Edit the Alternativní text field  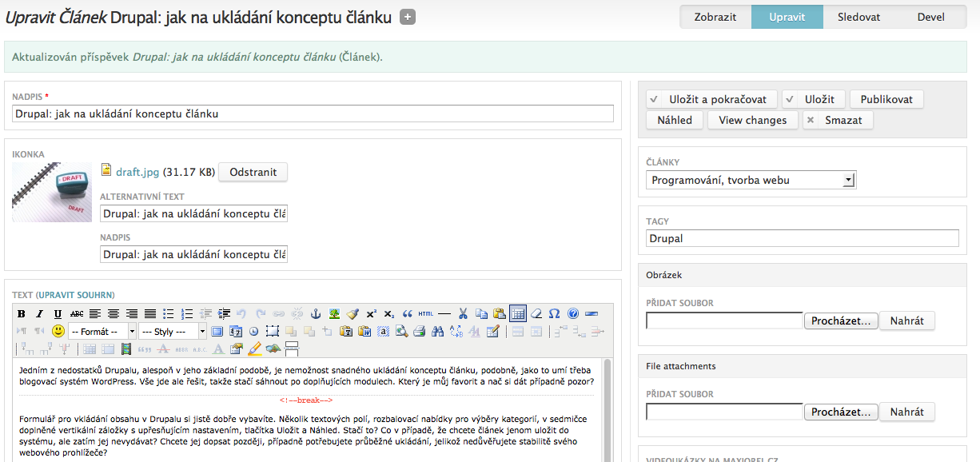tap(193, 214)
